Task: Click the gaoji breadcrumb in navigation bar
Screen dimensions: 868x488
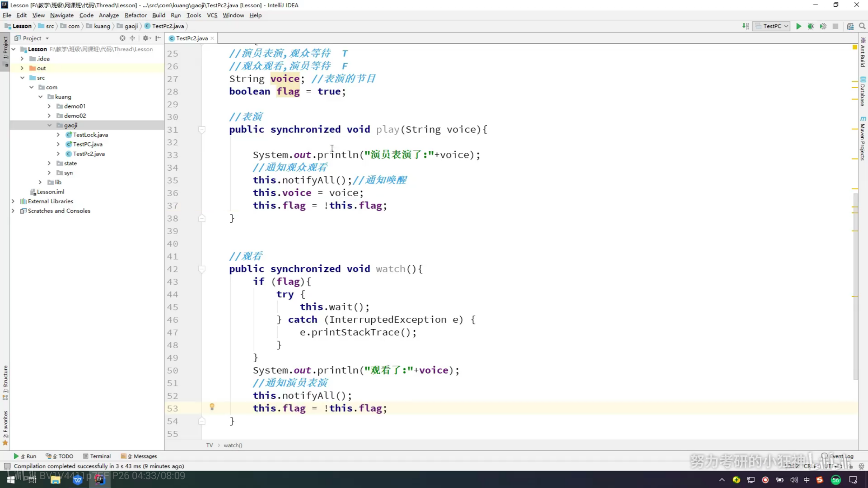Action: [x=128, y=26]
